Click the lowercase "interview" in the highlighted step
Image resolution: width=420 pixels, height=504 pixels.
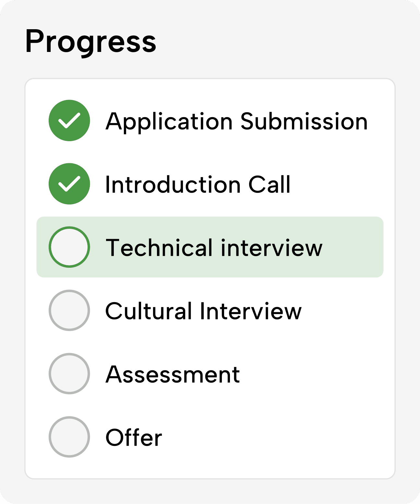272,248
